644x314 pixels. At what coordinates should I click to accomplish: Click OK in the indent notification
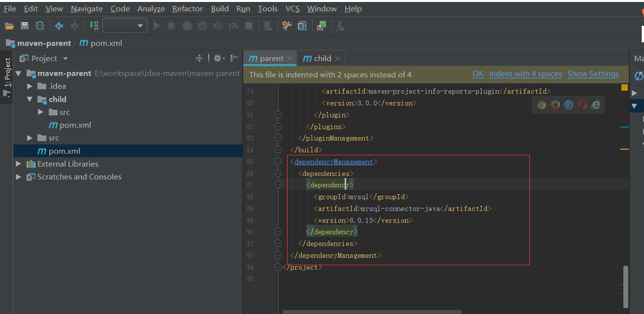pos(478,74)
